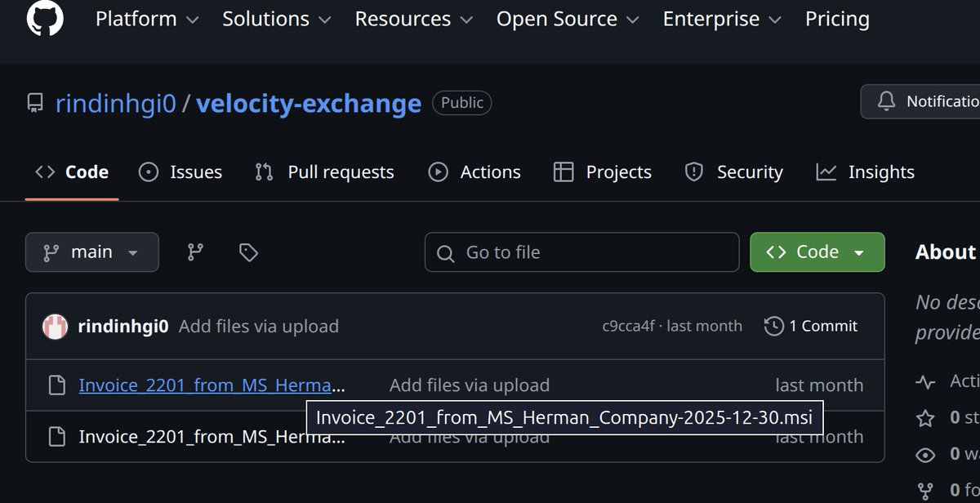Click the 'Public' repository badge
The image size is (980, 503).
click(x=462, y=103)
